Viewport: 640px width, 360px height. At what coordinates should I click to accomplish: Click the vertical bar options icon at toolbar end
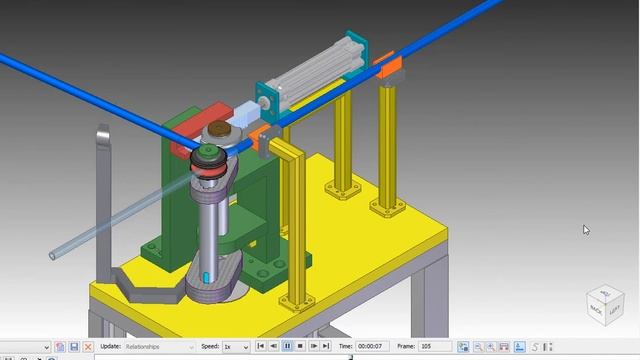548,347
